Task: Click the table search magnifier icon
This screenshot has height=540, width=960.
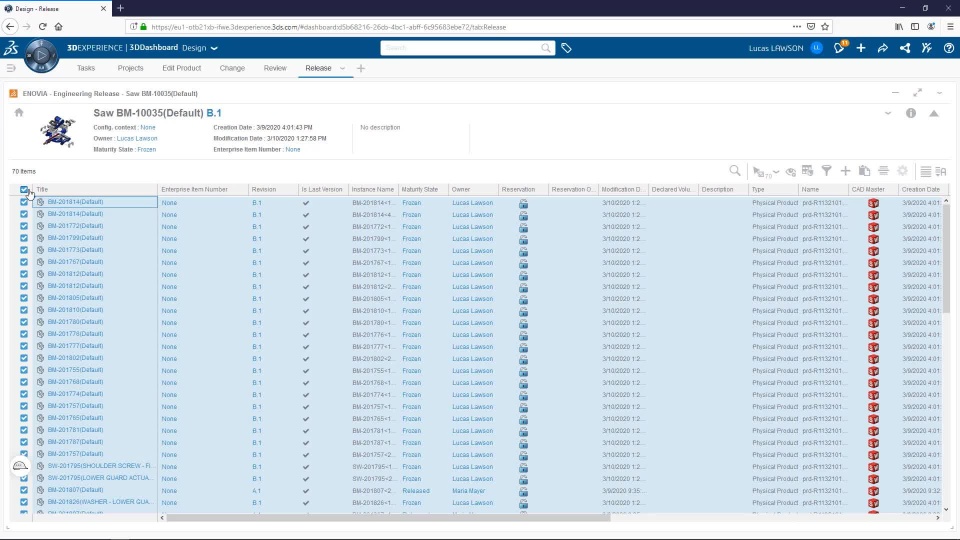Action: (x=735, y=171)
